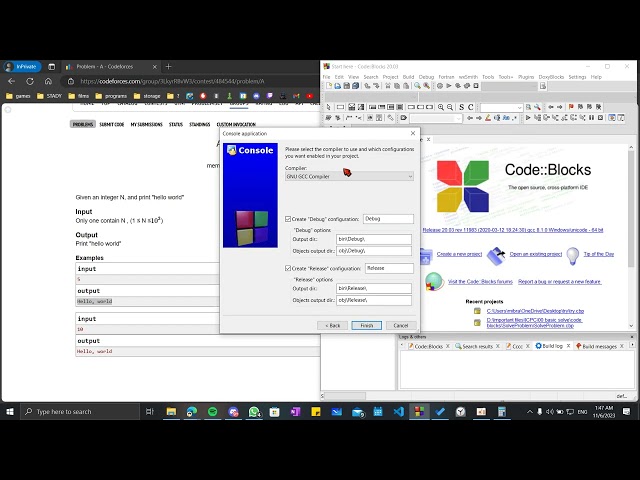640x480 pixels.
Task: Click Save all files icon in Code::Blocks
Action: point(356,86)
